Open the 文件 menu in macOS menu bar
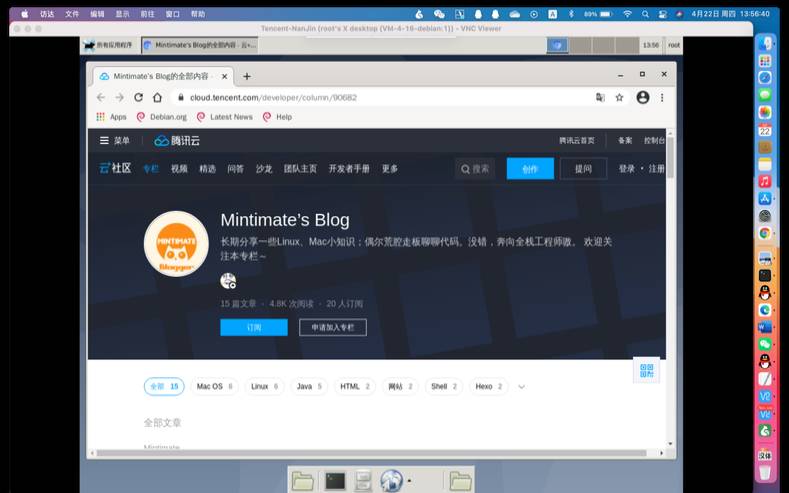The height and width of the screenshot is (493, 789). click(72, 14)
